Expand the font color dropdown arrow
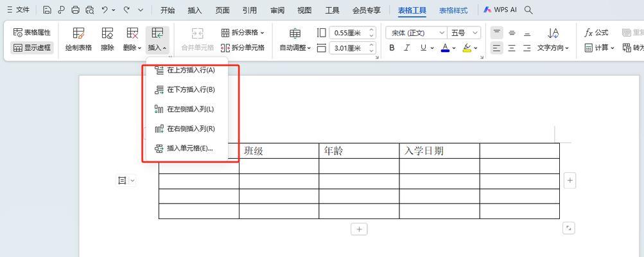The image size is (644, 257). pos(454,48)
